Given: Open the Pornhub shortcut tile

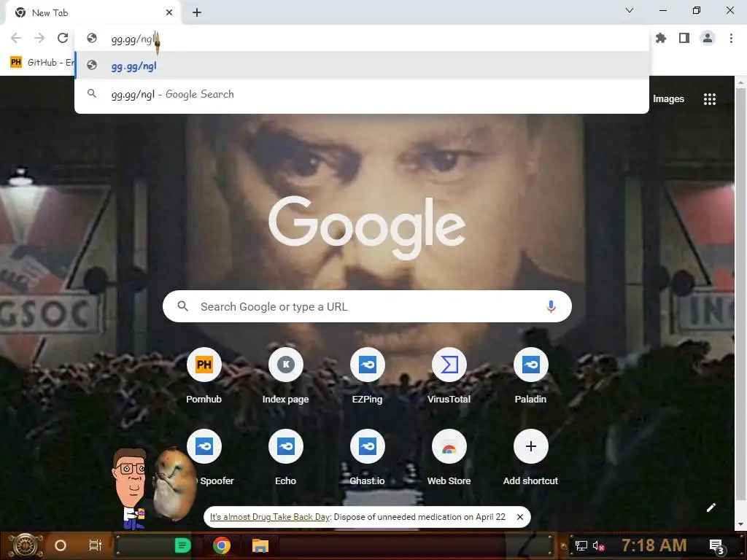Looking at the screenshot, I should [204, 376].
